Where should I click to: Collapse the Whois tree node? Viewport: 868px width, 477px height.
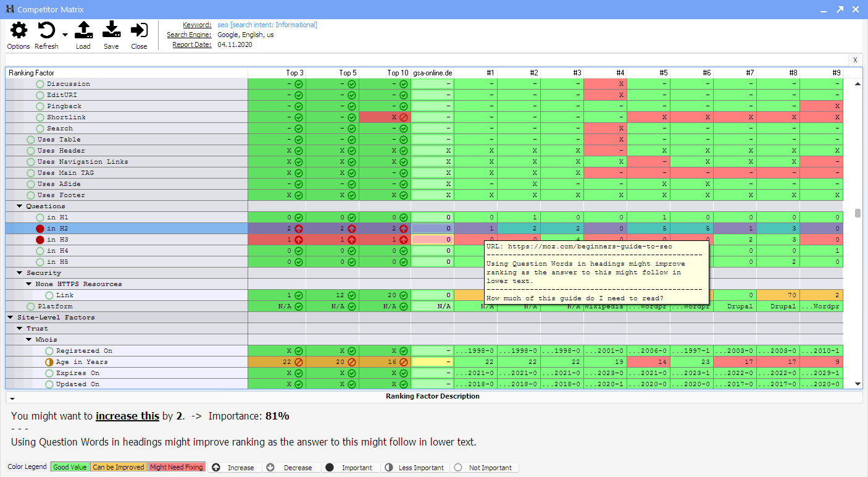[x=29, y=340]
